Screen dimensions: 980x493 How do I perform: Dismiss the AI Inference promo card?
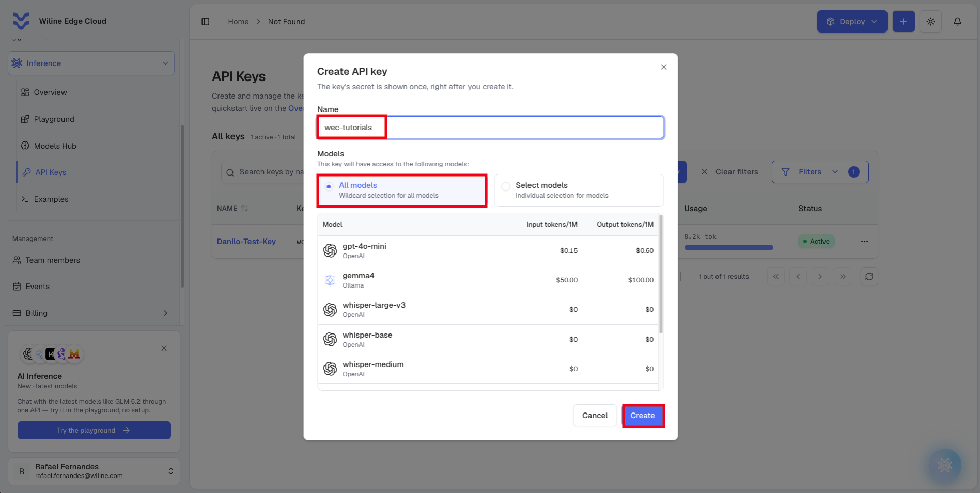[x=164, y=348]
